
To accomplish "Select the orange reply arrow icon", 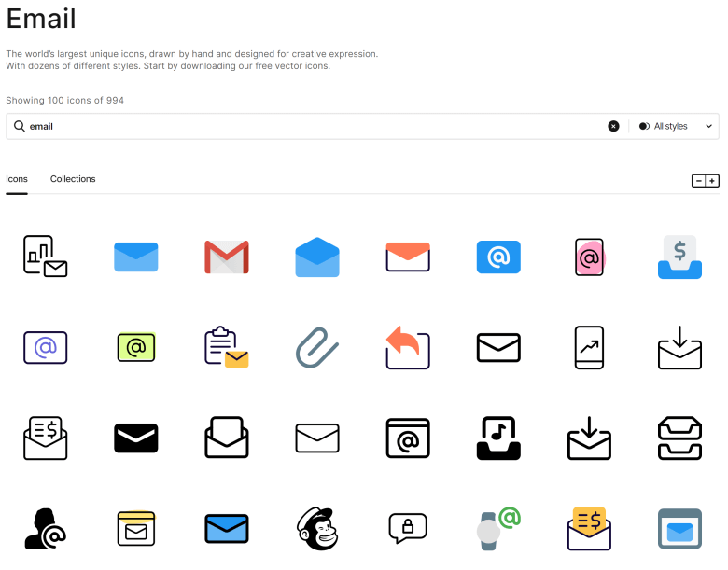I will click(x=408, y=347).
